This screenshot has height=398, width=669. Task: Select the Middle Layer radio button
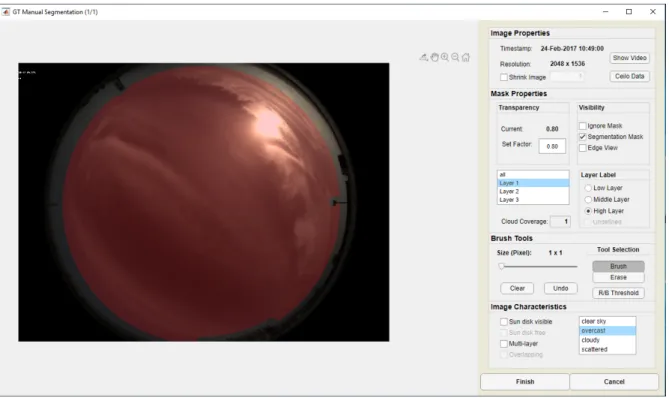pos(588,200)
